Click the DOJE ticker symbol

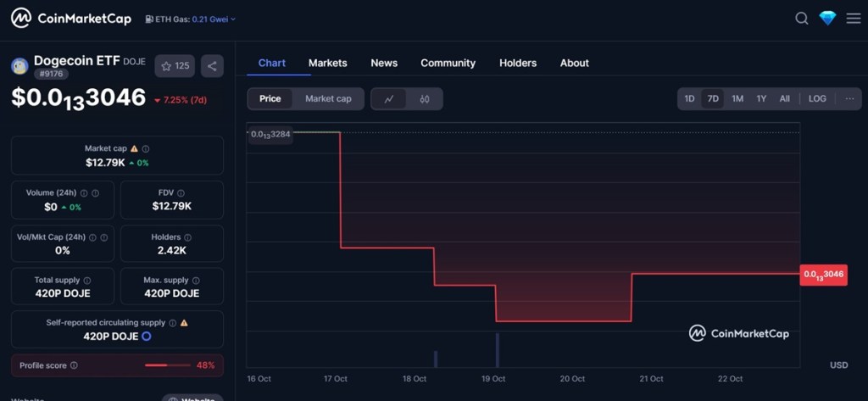pos(134,62)
